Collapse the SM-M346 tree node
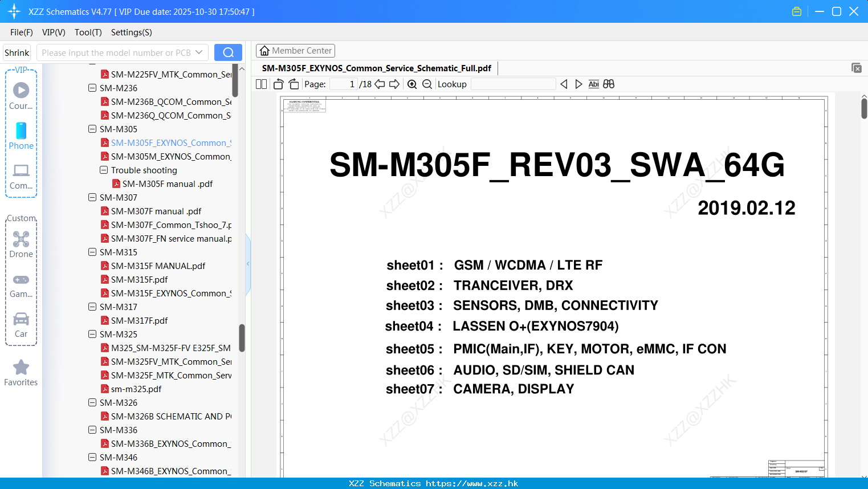Image resolution: width=868 pixels, height=489 pixels. (x=92, y=457)
